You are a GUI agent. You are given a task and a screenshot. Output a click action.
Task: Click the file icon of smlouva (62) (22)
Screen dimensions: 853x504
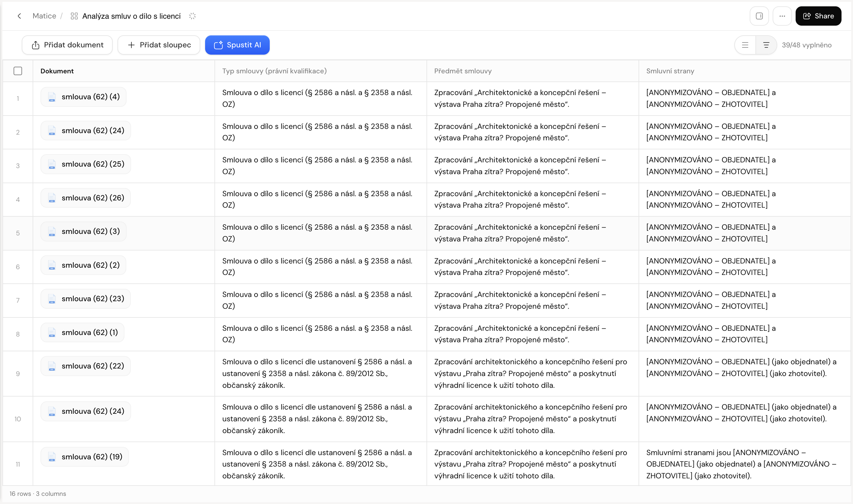click(x=52, y=366)
